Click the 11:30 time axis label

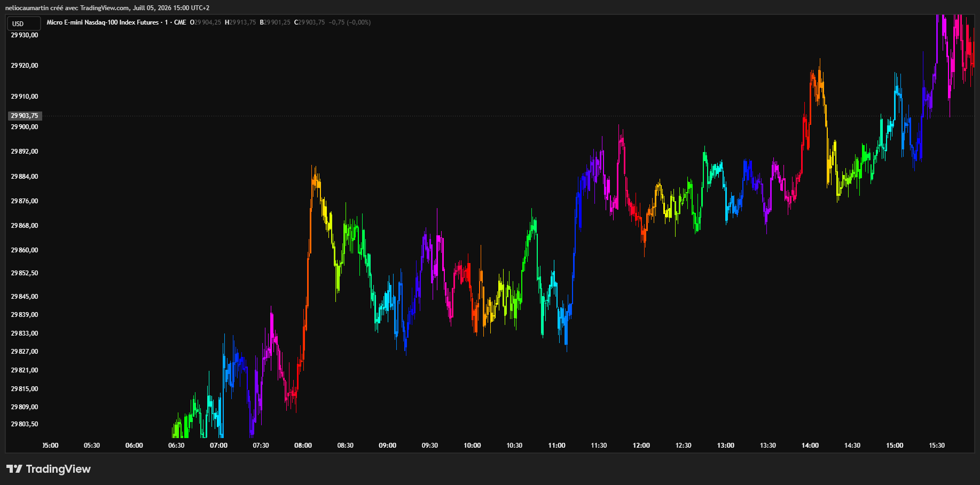tap(599, 446)
